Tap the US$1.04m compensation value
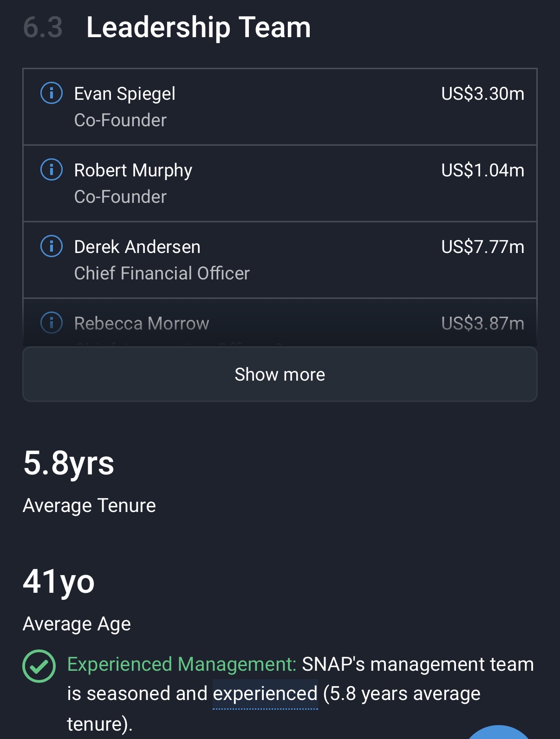Screen dimensions: 560x739 pos(482,170)
